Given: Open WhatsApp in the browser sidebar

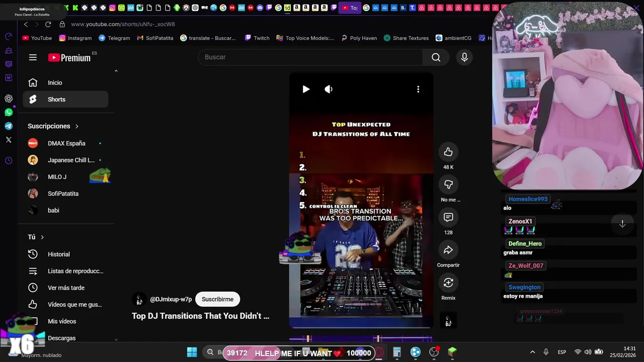Looking at the screenshot, I should [9, 113].
